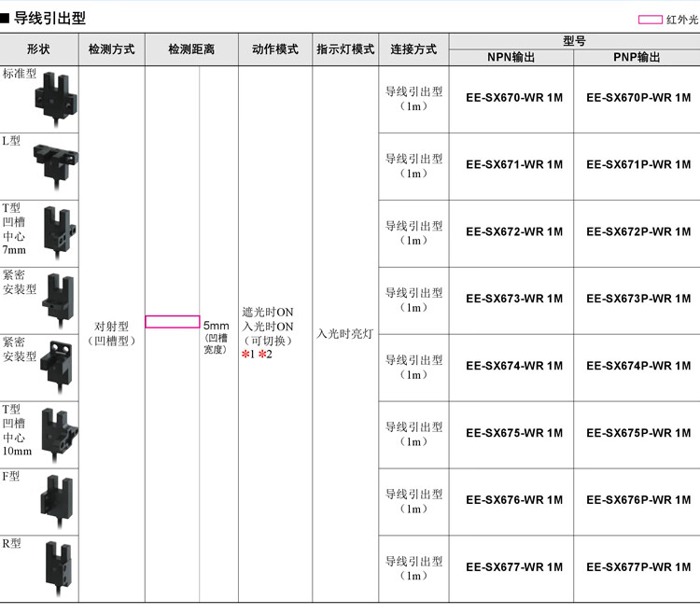Click the NPN输出 column header

tap(511, 58)
